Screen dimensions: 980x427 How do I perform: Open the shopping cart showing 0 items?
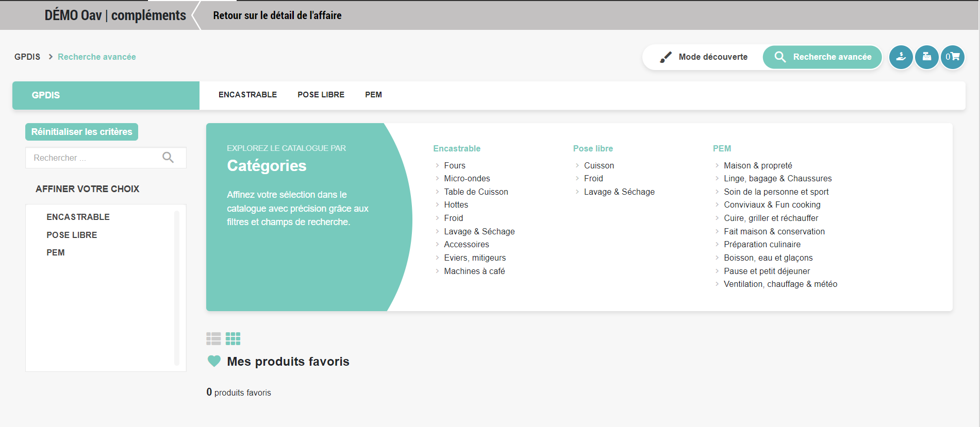952,57
